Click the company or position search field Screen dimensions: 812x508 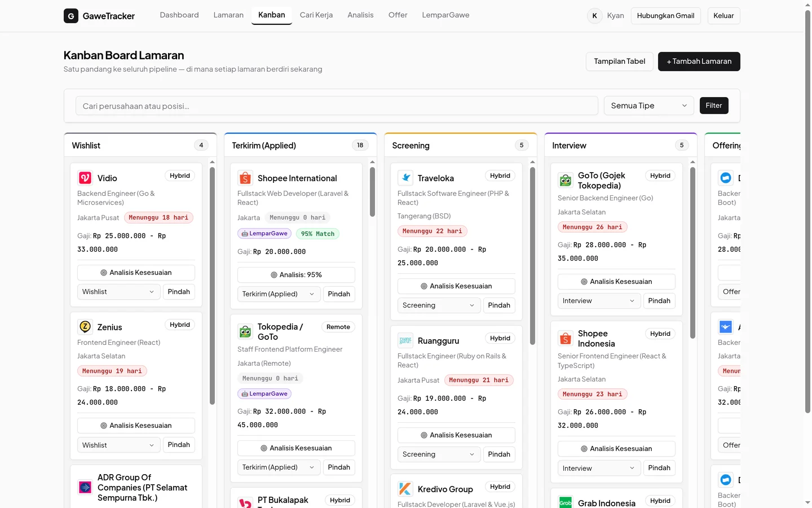coord(337,106)
